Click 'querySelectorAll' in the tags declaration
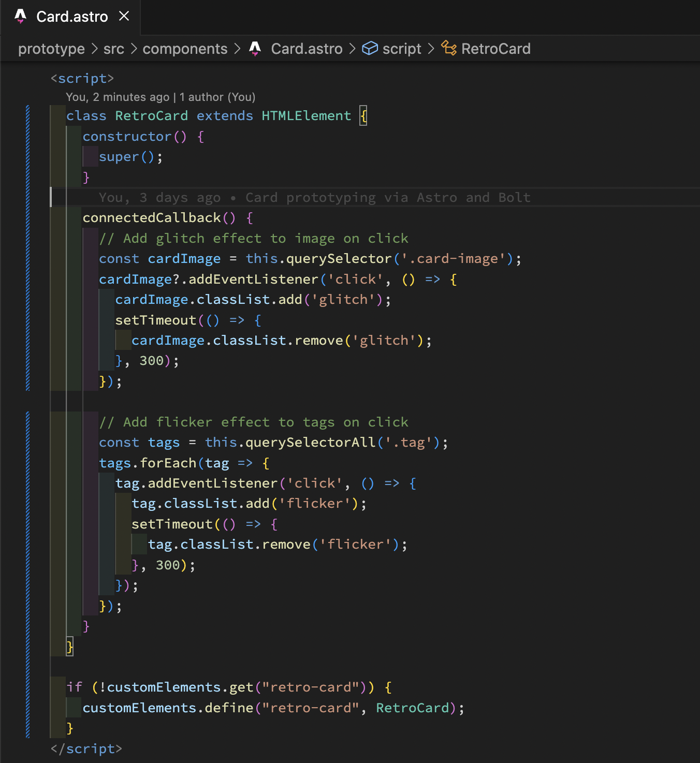Image resolution: width=700 pixels, height=763 pixels. tap(311, 442)
